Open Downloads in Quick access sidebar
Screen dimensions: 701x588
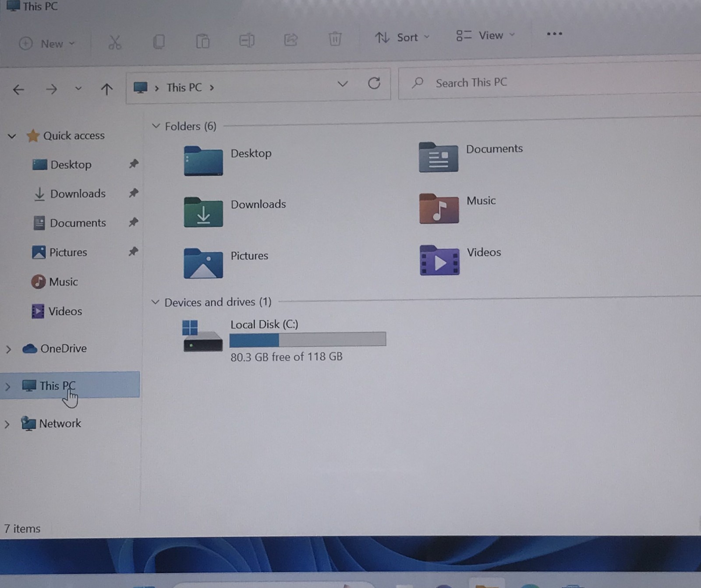point(78,194)
